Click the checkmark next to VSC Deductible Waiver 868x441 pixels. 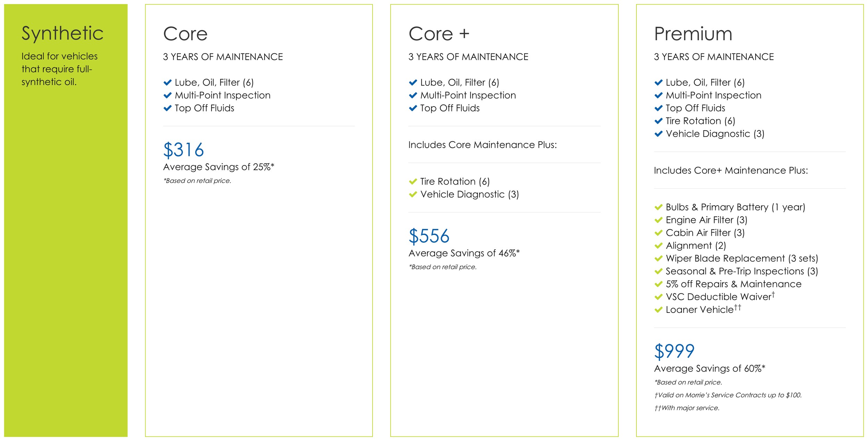tap(658, 297)
